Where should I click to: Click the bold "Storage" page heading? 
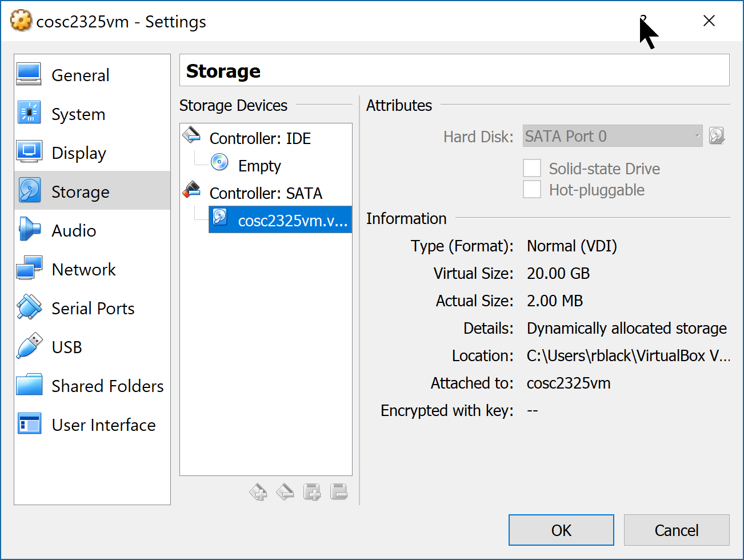(x=223, y=71)
